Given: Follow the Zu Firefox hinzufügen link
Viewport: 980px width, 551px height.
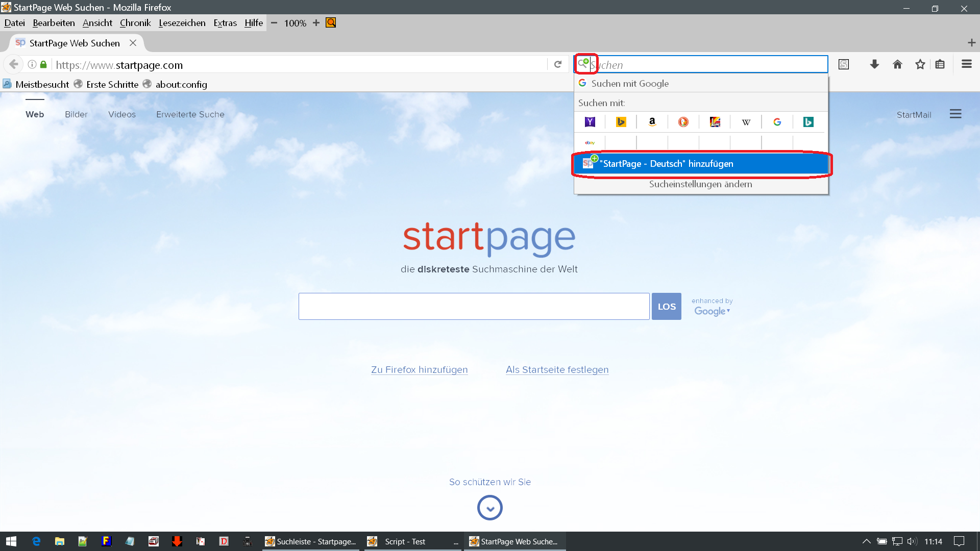Looking at the screenshot, I should 419,370.
